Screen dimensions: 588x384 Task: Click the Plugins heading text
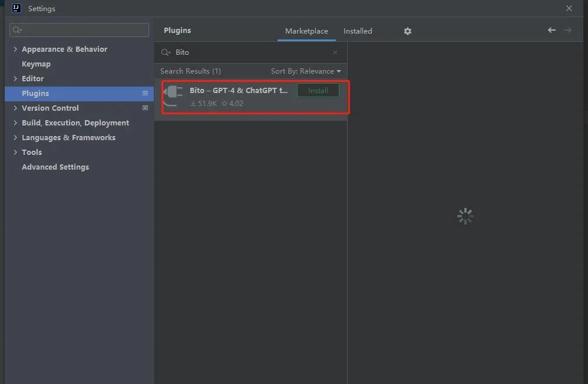(177, 31)
